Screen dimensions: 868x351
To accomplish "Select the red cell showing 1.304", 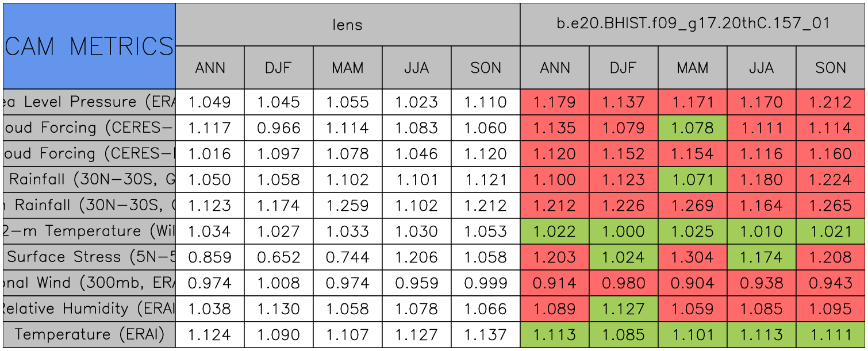I will (x=692, y=257).
